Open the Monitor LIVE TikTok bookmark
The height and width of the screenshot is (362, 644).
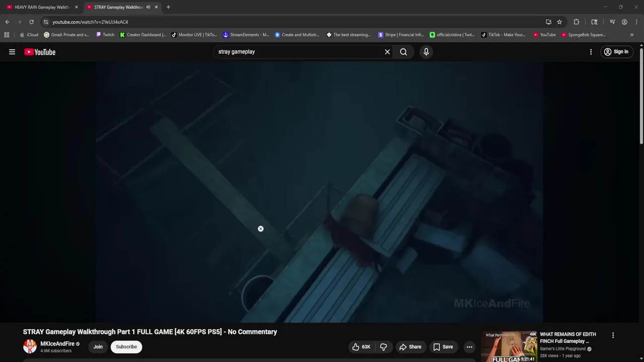(194, 35)
